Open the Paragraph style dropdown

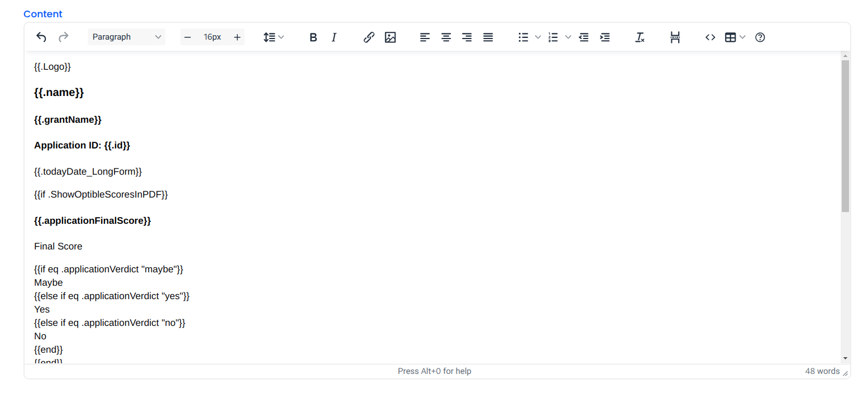(x=126, y=36)
